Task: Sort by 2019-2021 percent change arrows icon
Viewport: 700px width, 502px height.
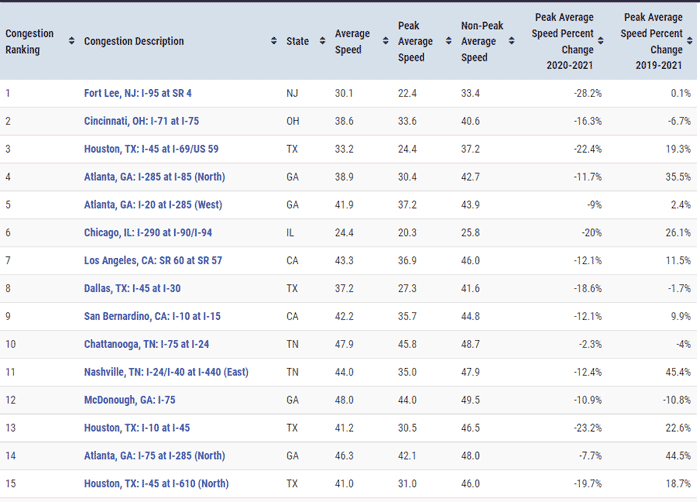Action: pyautogui.click(x=690, y=41)
